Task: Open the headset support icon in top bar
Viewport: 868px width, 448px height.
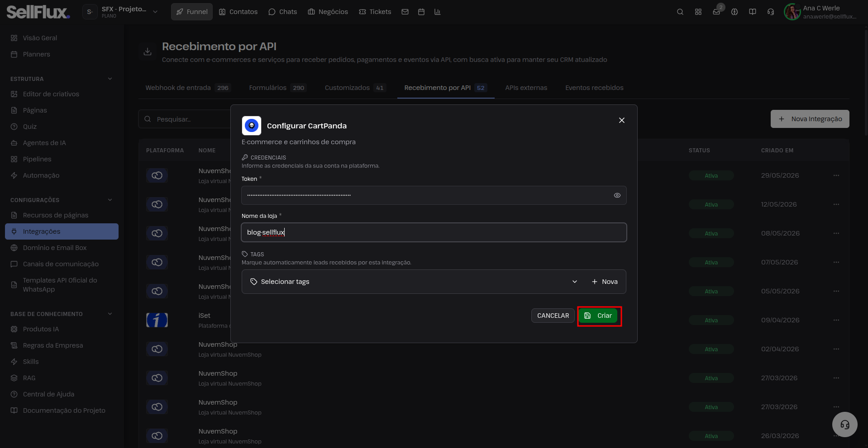Action: pos(771,12)
